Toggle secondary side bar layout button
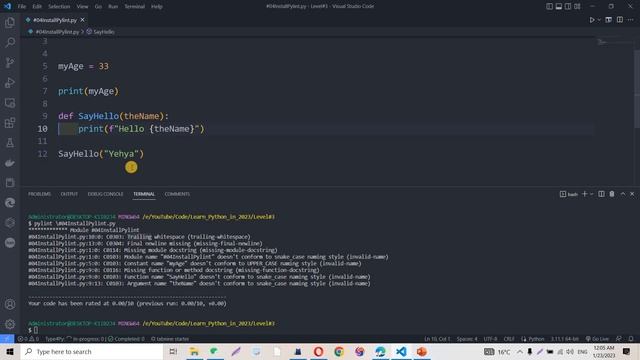Screen dimensions: 640x360 [x=568, y=6]
